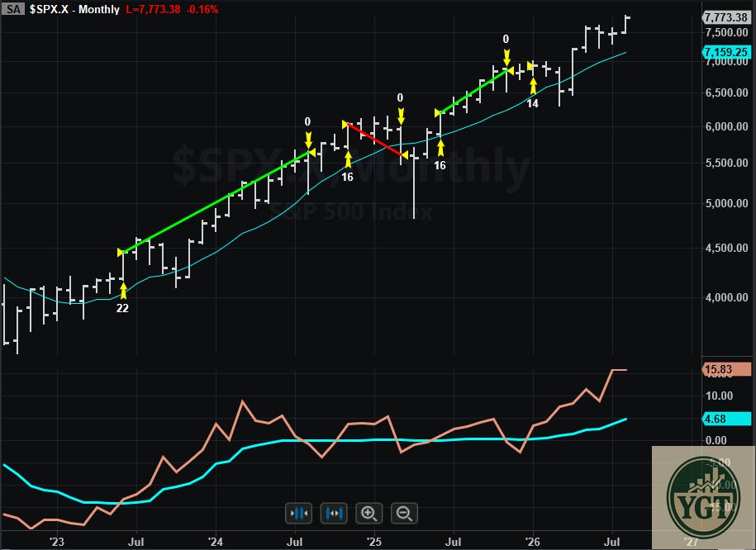Click the SA badge in the header
The image size is (756, 550).
coord(13,9)
